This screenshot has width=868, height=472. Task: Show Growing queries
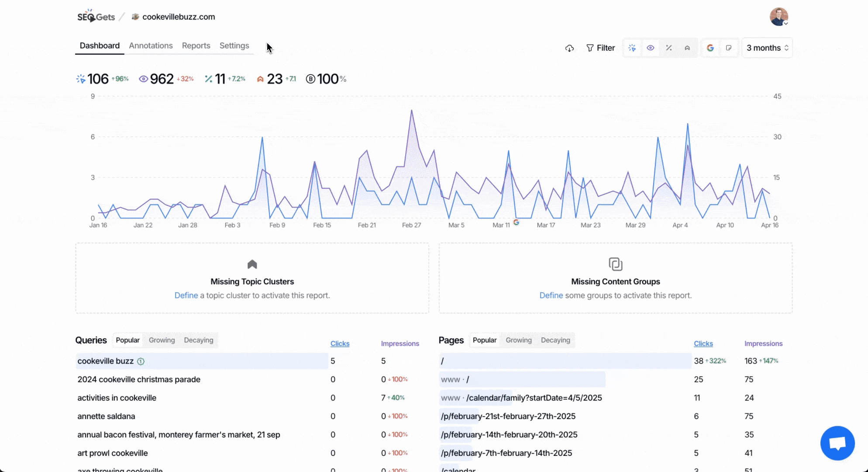162,340
